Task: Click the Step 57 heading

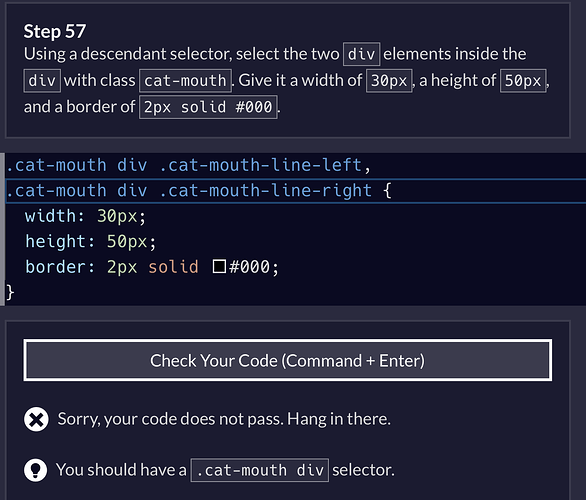Action: (55, 31)
